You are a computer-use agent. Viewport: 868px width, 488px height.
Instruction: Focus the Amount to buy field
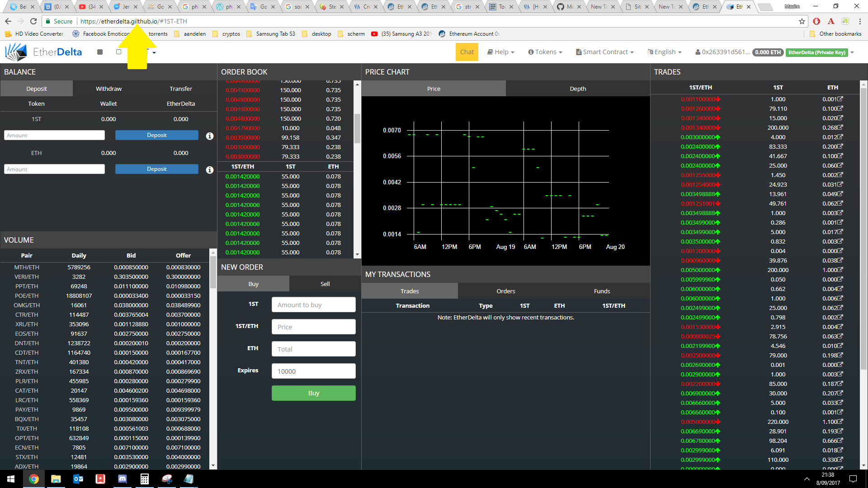click(x=314, y=305)
